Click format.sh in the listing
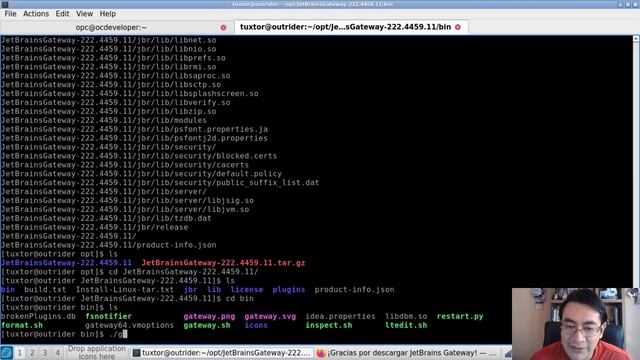Image resolution: width=640 pixels, height=360 pixels. 22,325
